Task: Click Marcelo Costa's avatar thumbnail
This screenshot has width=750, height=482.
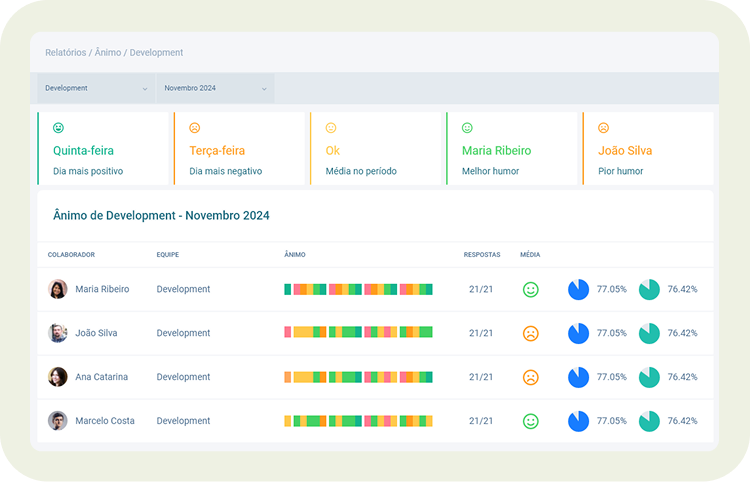Action: [x=58, y=421]
